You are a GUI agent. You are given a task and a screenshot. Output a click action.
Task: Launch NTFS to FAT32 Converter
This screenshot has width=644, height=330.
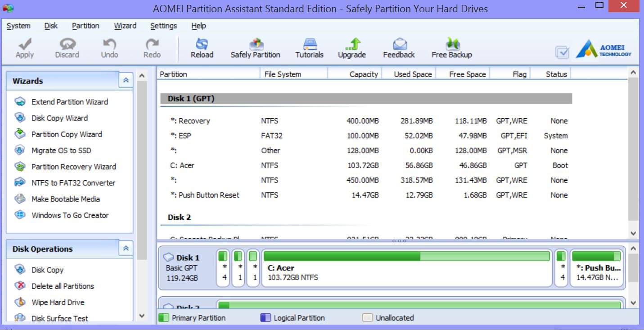tap(73, 183)
